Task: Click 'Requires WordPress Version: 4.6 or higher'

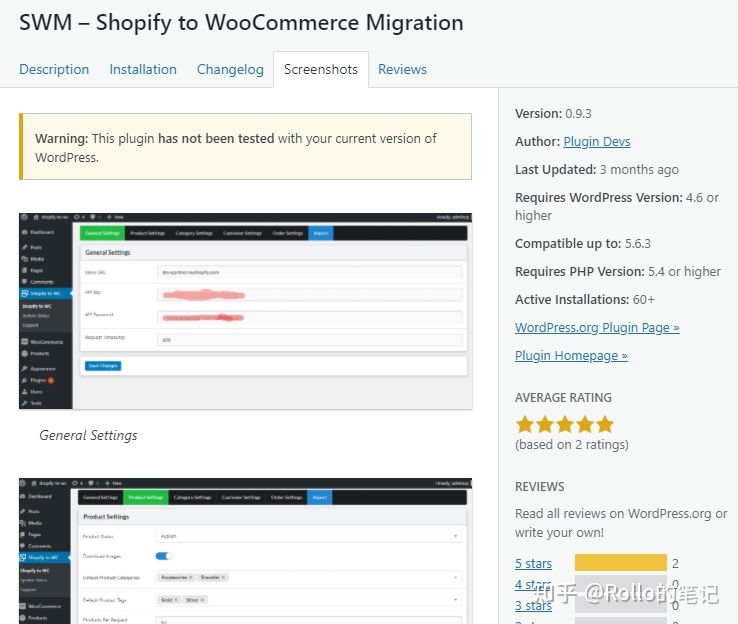Action: pos(617,206)
